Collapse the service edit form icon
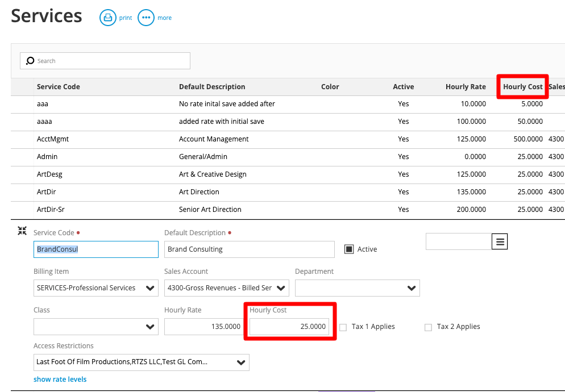 pyautogui.click(x=22, y=231)
